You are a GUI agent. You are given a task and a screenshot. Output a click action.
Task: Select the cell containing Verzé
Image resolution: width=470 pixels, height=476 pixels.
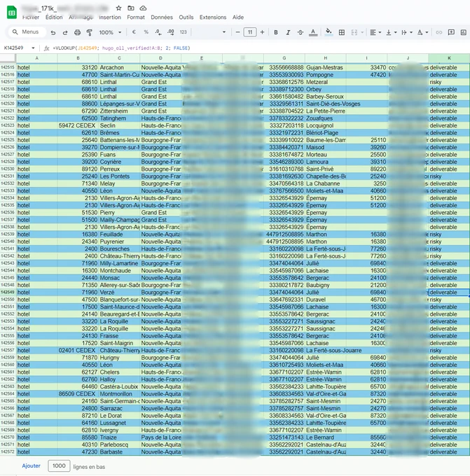pyautogui.click(x=119, y=293)
